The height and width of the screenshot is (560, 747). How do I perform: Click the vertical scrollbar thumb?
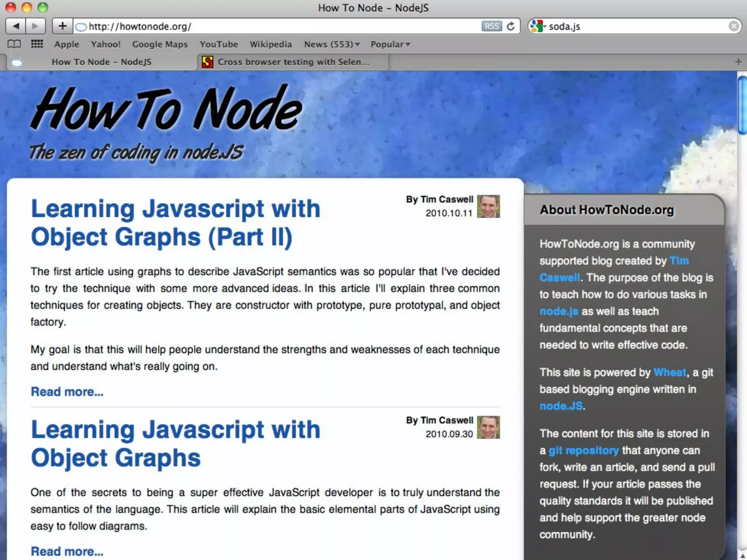(742, 106)
